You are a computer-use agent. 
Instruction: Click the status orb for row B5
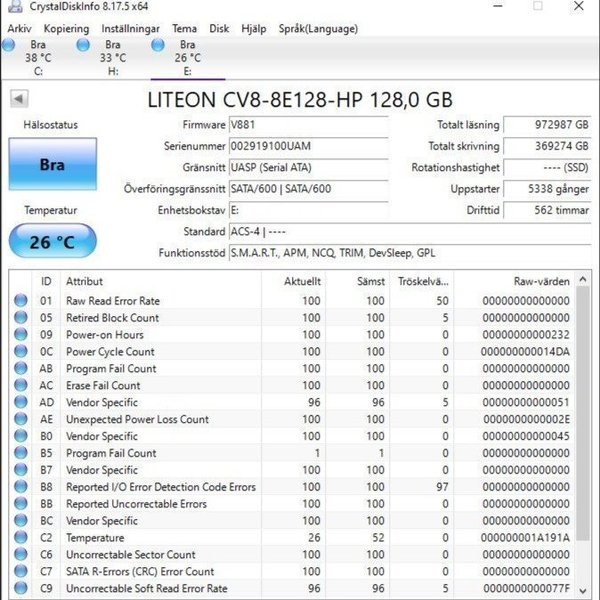pos(21,453)
